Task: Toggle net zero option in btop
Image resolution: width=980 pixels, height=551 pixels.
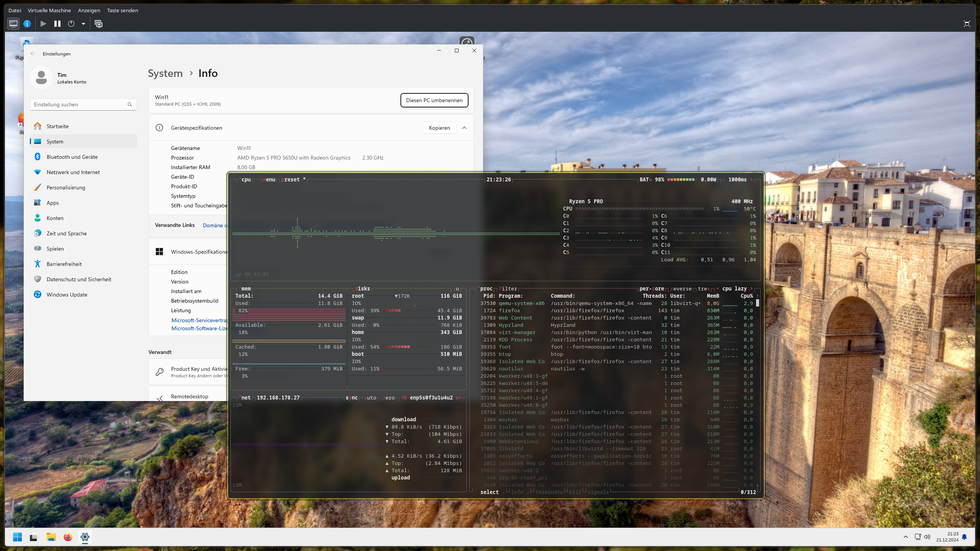Action: click(389, 398)
